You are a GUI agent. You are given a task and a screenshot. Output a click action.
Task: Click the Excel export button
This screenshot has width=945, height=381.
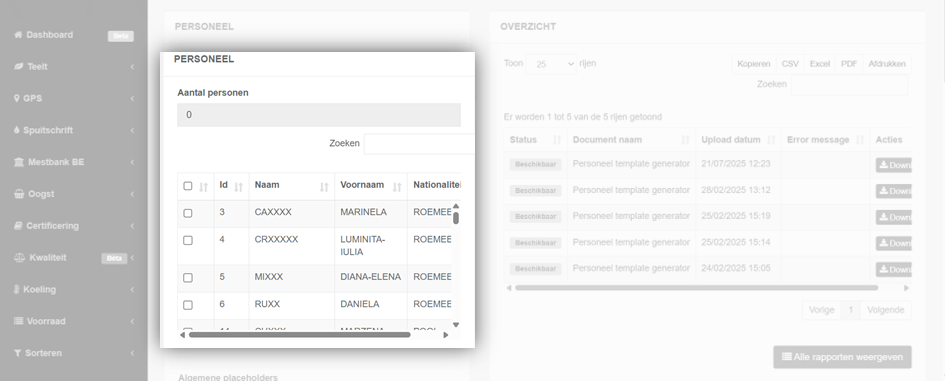[x=819, y=64]
